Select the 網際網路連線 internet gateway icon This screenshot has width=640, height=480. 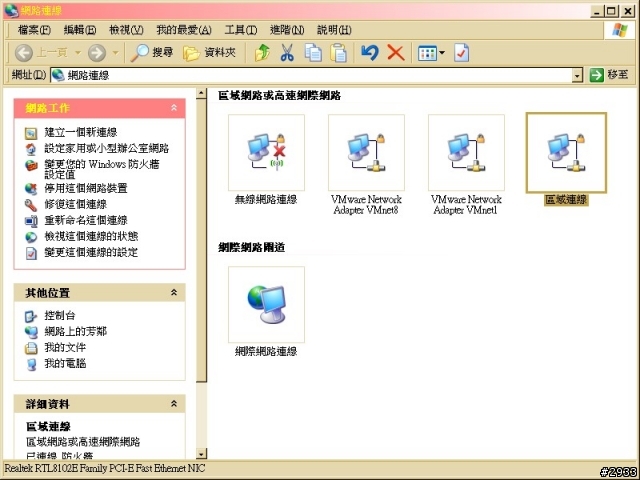(266, 304)
